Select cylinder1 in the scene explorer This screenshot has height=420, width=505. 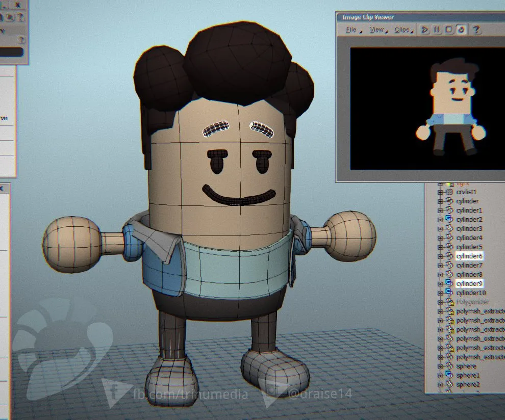tap(469, 210)
